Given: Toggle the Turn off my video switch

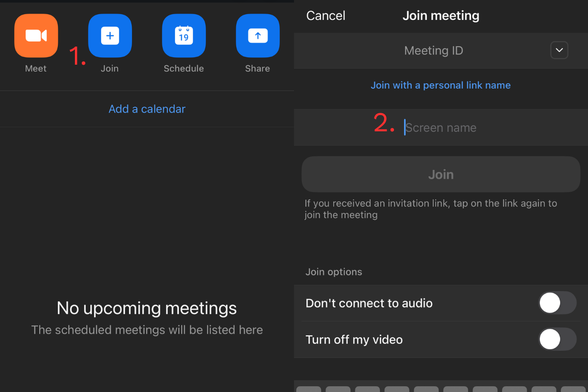Looking at the screenshot, I should pos(557,339).
